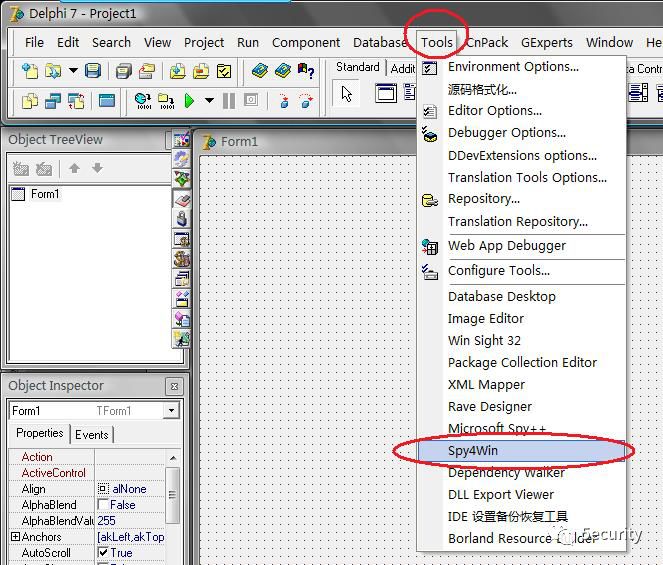Click the Help contents book icon
This screenshot has width=663, height=565.
[x=260, y=71]
